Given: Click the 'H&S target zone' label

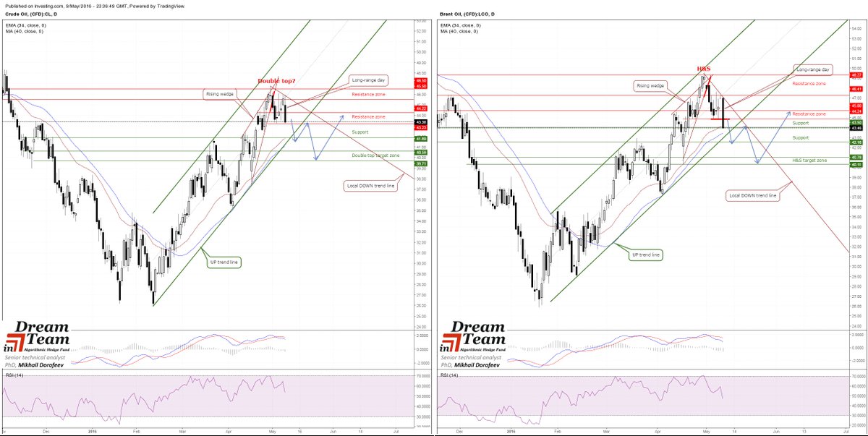Looking at the screenshot, I should (x=809, y=160).
